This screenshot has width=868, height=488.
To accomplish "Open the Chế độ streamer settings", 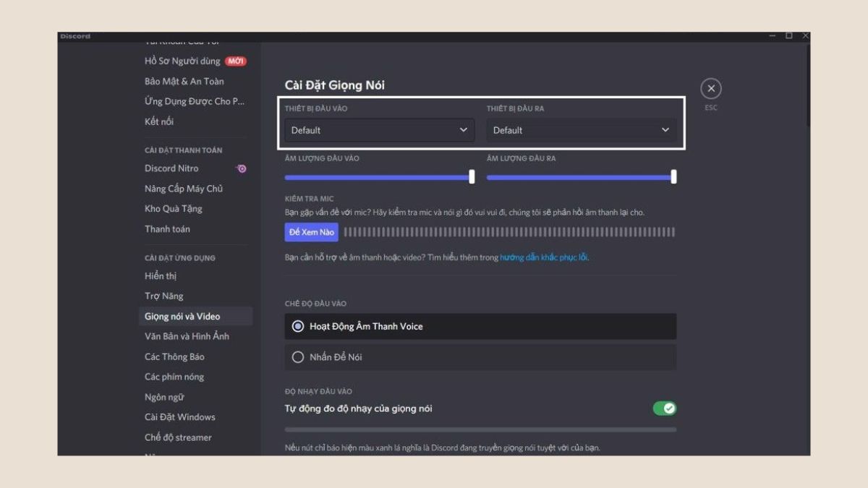I will [x=180, y=437].
